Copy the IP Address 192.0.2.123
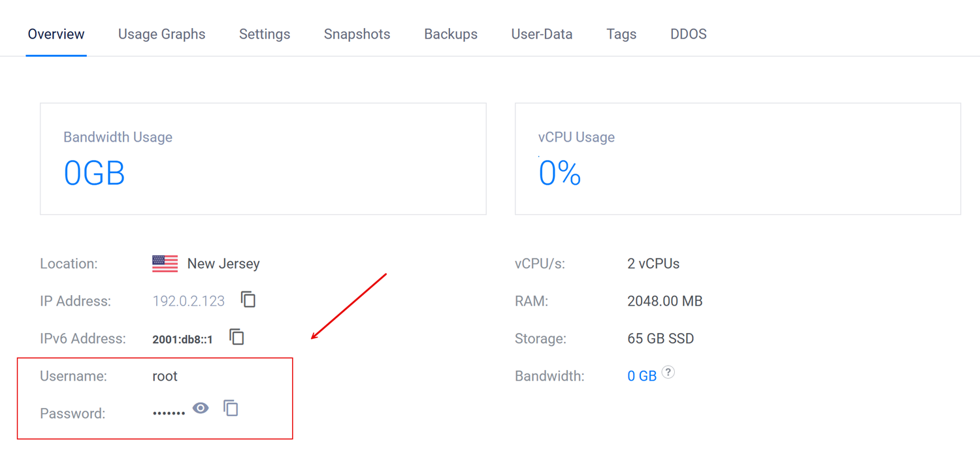This screenshot has width=980, height=476. coord(248,300)
